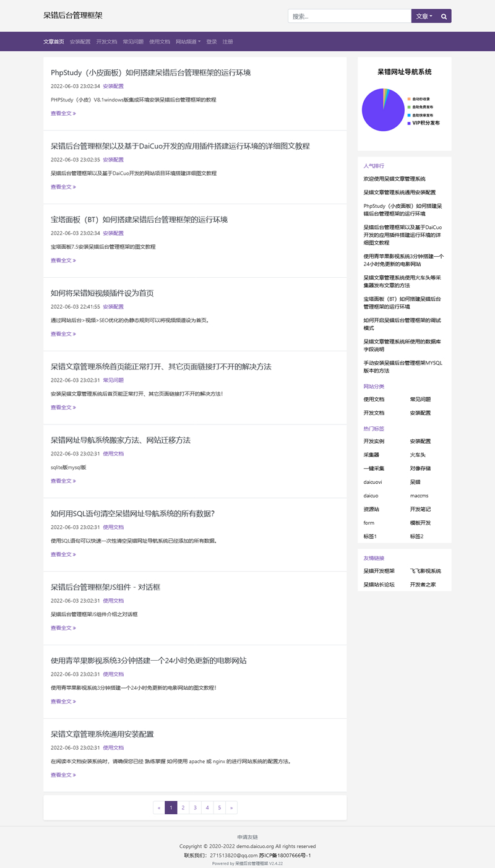Toggle the 自动秒收录 legend entry on the pie chart
This screenshot has width=495, height=868.
pos(421,98)
